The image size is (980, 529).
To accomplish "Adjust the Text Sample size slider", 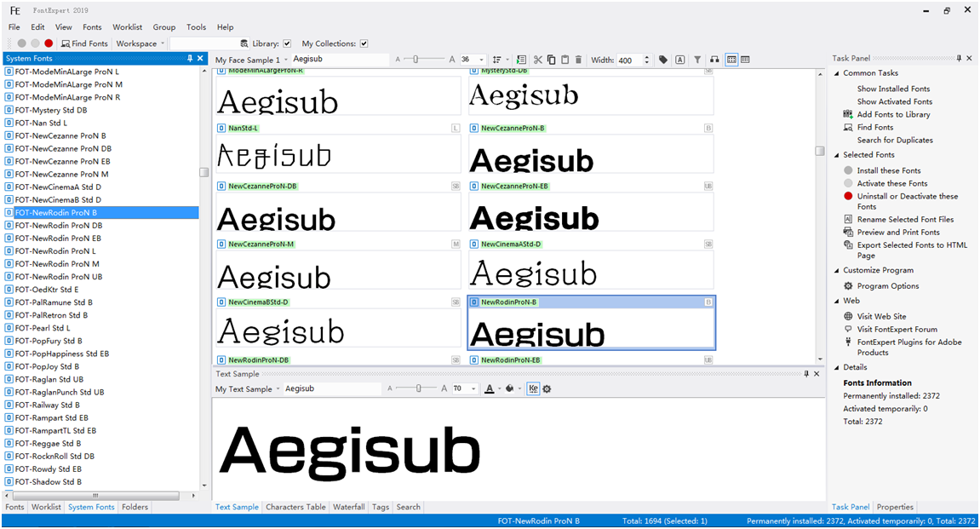I will pos(419,388).
